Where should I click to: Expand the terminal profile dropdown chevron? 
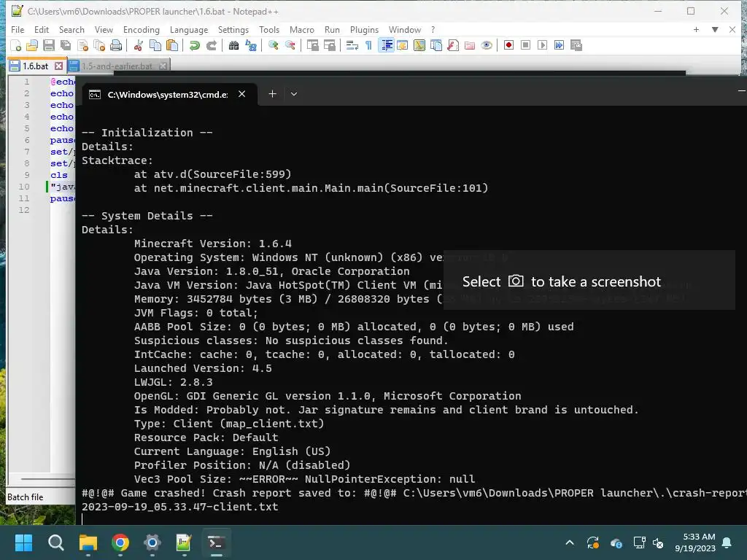click(x=294, y=94)
